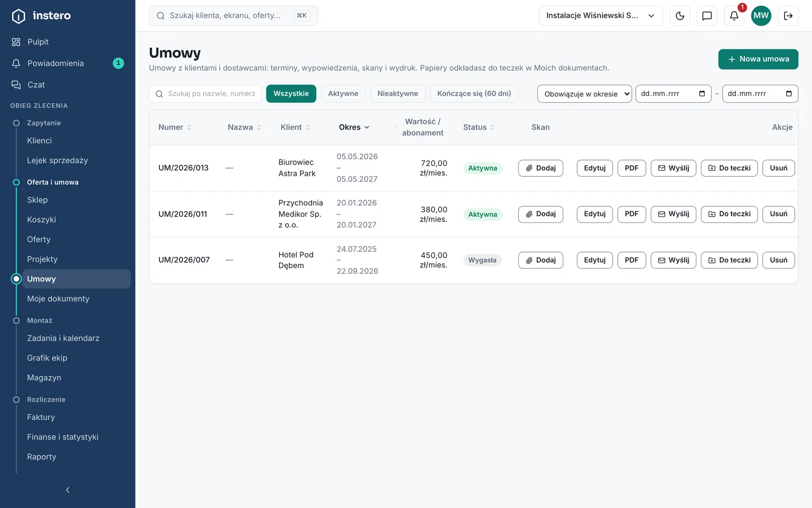Open the chat bubble icon in header
812x508 pixels.
click(707, 16)
